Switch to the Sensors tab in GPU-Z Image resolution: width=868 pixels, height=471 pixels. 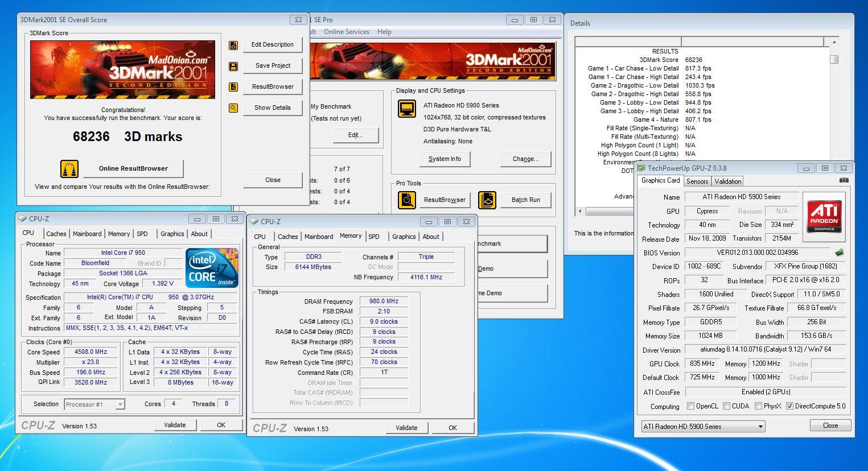(697, 181)
